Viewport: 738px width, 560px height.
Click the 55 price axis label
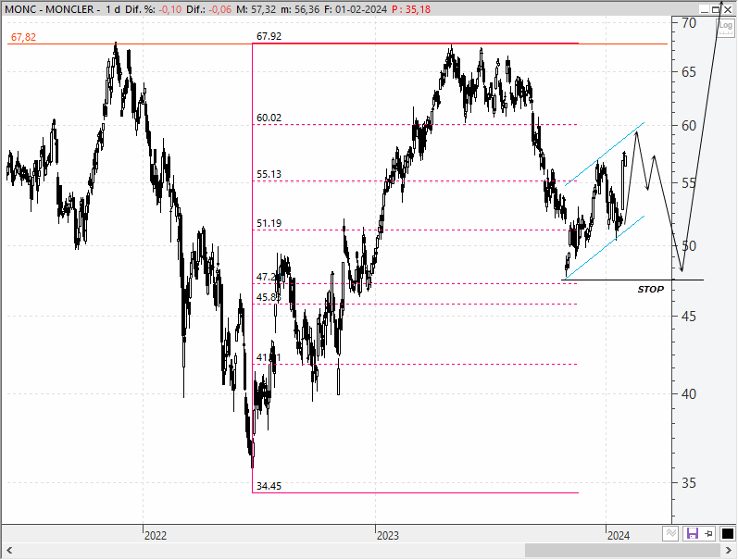tap(689, 183)
